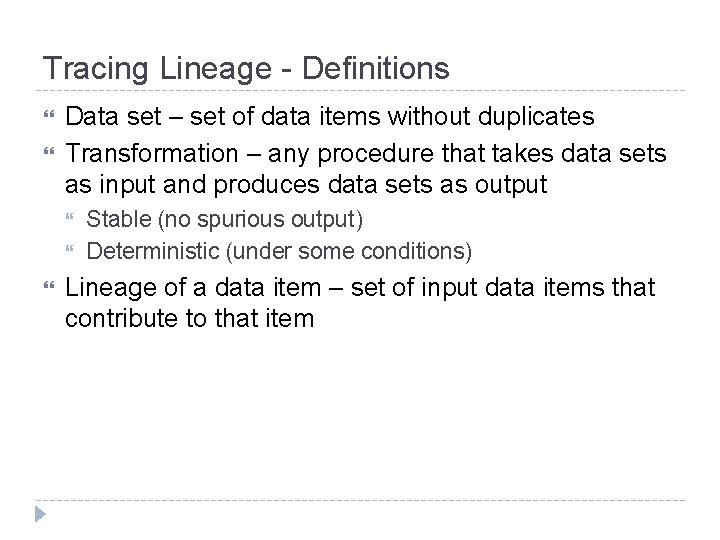Screen dimensions: 720x540
Task: Select the sub-bullet marker beside "Deterministic"
Action: point(70,247)
